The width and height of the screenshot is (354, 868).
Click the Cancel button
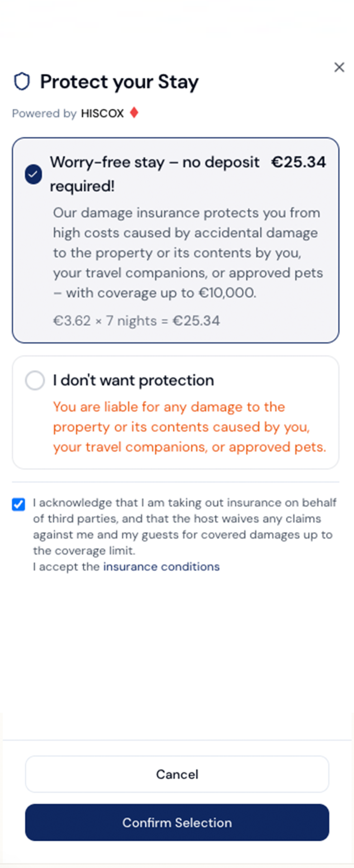tap(177, 774)
